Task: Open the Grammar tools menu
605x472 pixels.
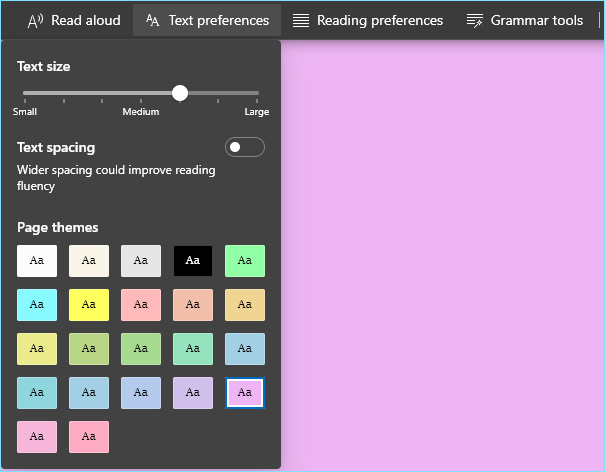Action: [x=525, y=20]
